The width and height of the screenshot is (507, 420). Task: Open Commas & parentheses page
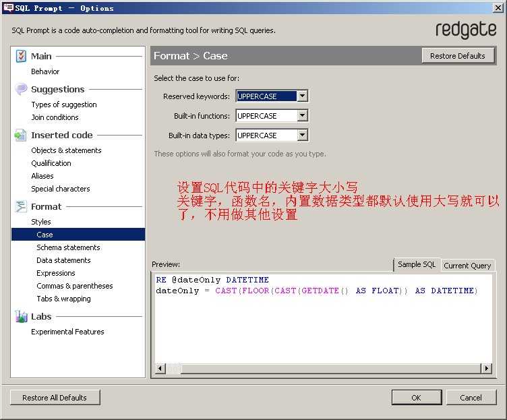[75, 286]
